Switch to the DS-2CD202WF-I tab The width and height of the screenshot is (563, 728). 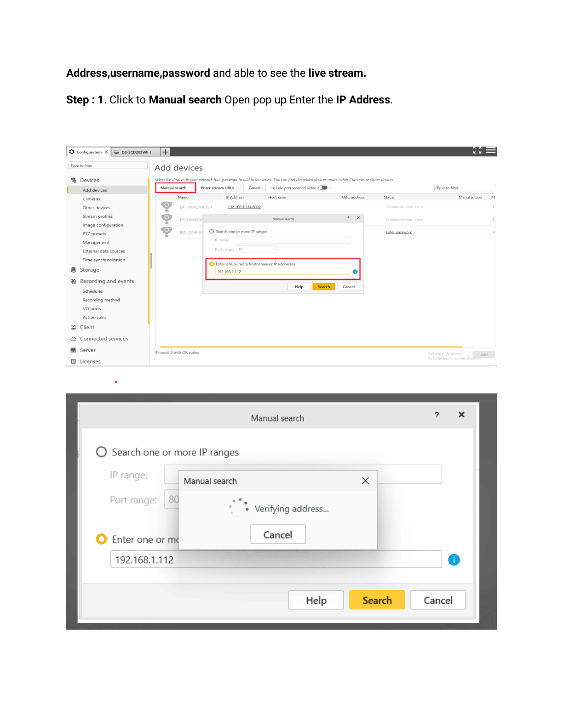(x=135, y=152)
